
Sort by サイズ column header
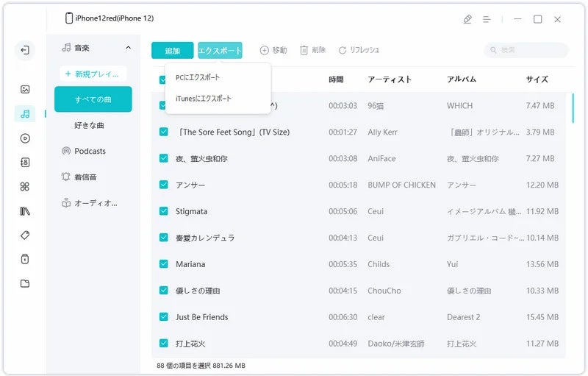tap(537, 79)
